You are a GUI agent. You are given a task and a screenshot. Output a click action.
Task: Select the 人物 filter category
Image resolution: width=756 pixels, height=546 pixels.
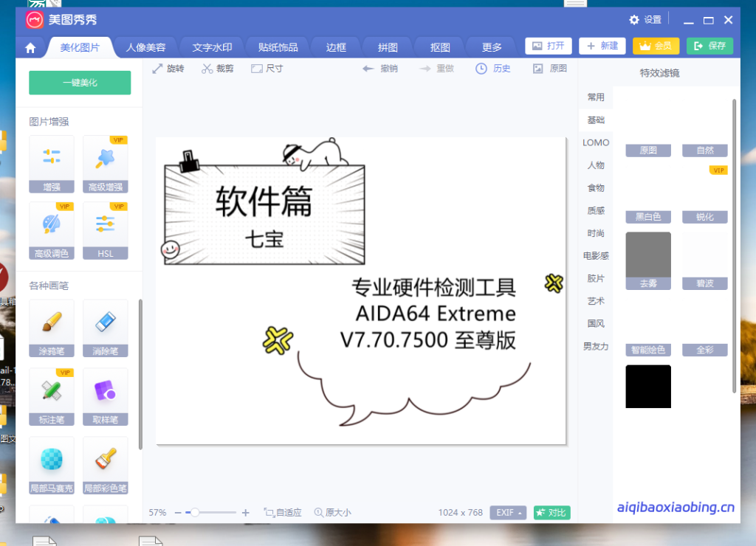(x=596, y=165)
